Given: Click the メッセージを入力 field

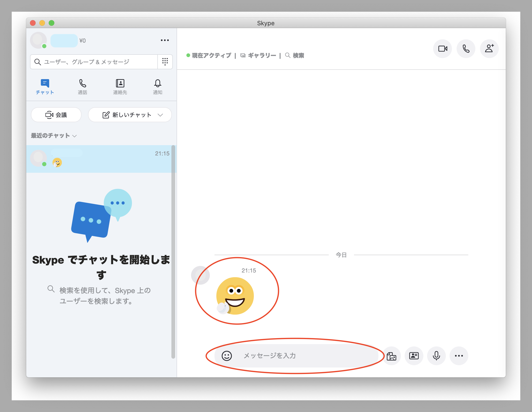Looking at the screenshot, I should pos(296,356).
